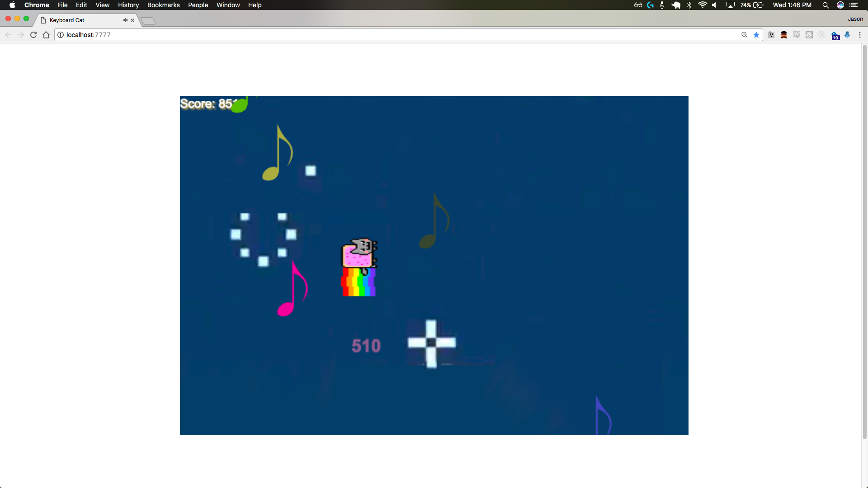Screen dimensions: 868x488
Task: Open the Jason profile switcher
Action: [x=855, y=19]
